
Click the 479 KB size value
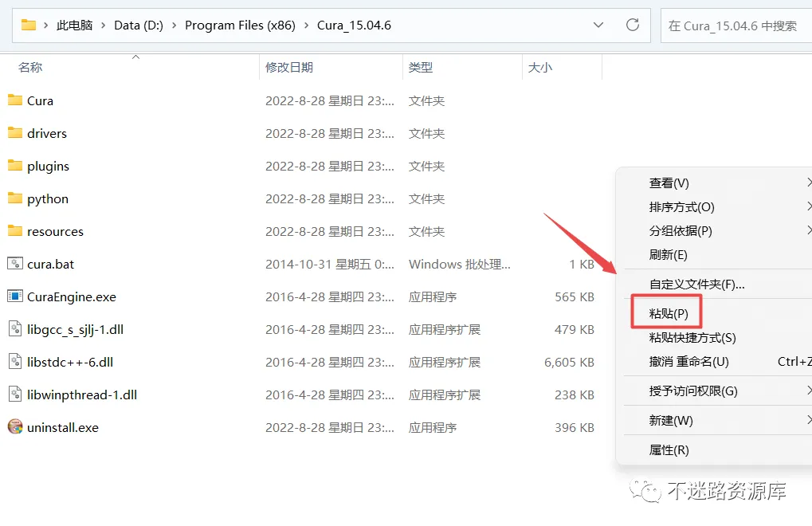pyautogui.click(x=575, y=330)
